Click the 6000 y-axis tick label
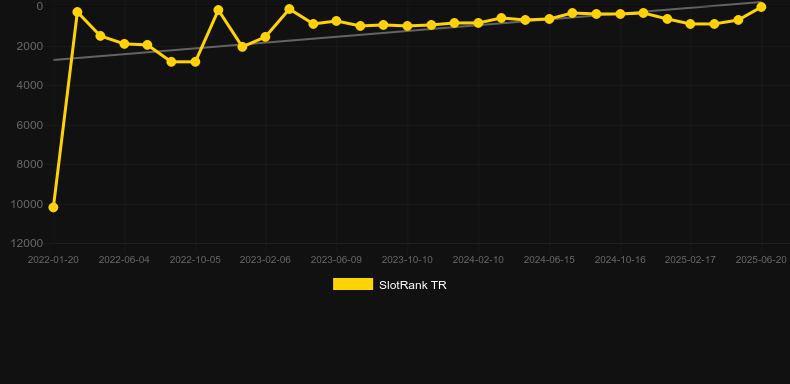The height and width of the screenshot is (384, 790). 30,125
